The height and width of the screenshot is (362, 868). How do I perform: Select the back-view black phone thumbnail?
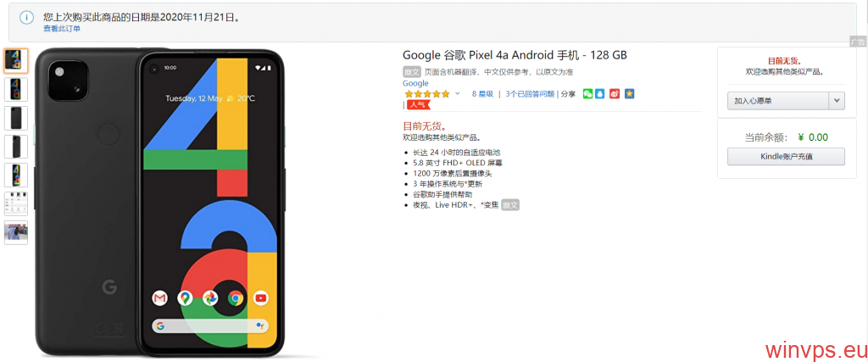[16, 118]
